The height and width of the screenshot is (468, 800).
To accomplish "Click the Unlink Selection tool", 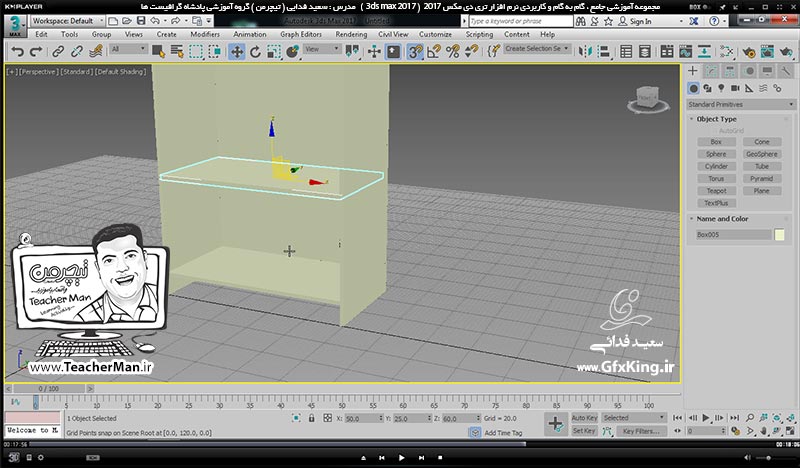I will click(77, 52).
